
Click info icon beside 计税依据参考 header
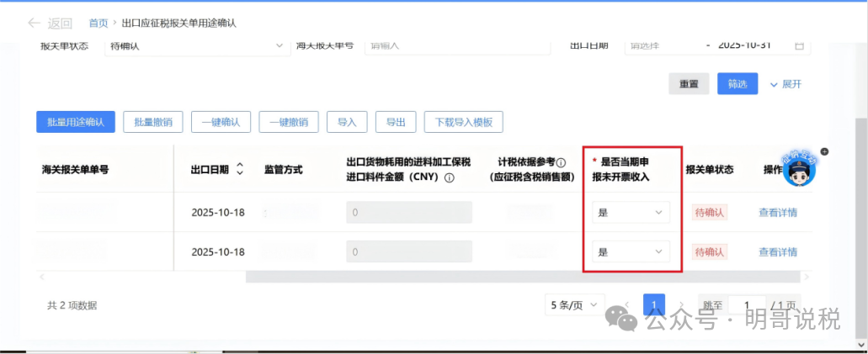561,162
